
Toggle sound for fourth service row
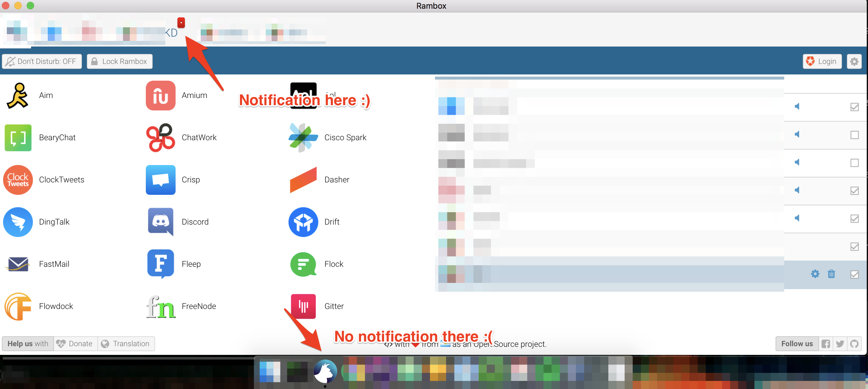tap(797, 190)
